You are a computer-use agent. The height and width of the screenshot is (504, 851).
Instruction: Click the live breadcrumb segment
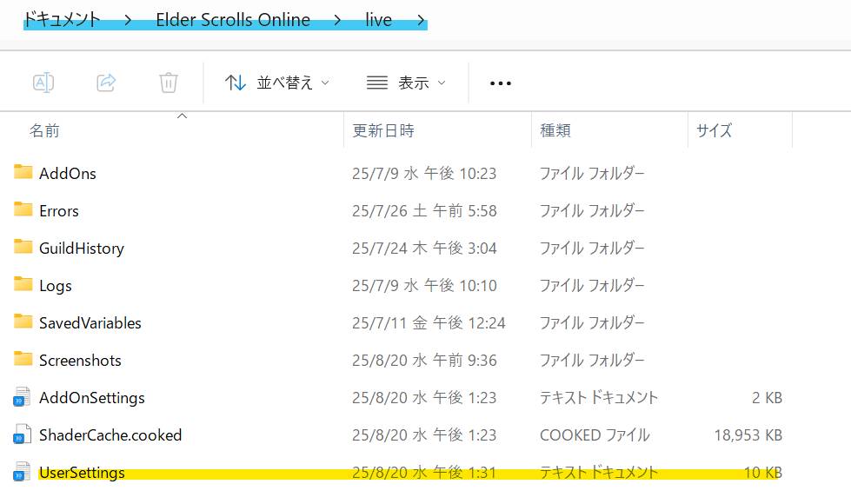(x=378, y=20)
